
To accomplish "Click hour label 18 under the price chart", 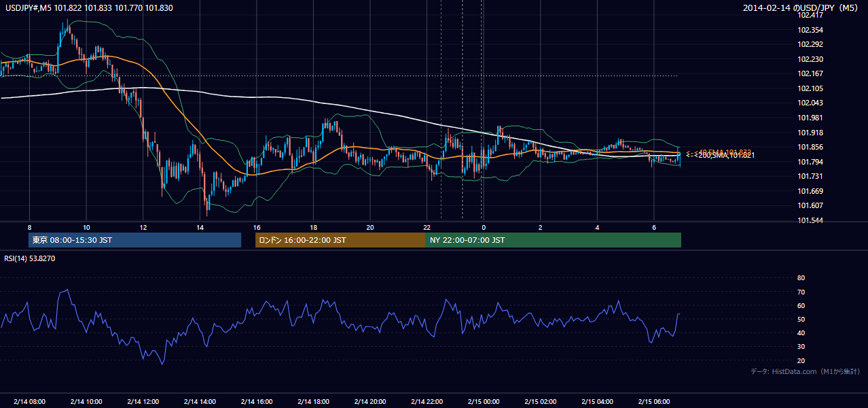I will click(313, 227).
